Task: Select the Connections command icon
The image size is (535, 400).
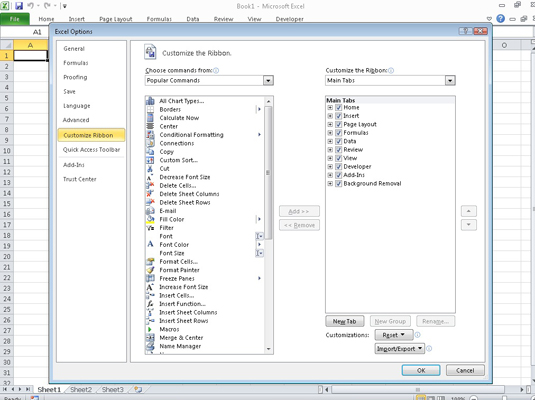Action: (x=150, y=143)
